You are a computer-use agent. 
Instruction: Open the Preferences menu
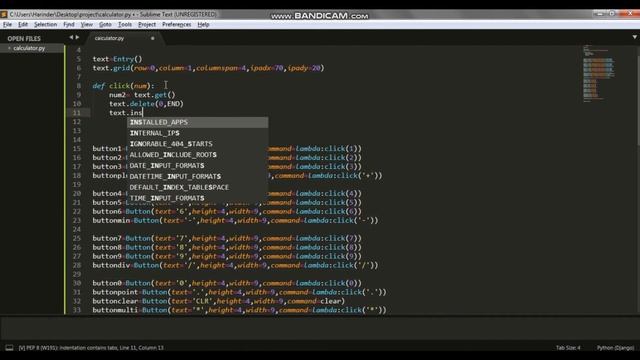tap(176, 24)
